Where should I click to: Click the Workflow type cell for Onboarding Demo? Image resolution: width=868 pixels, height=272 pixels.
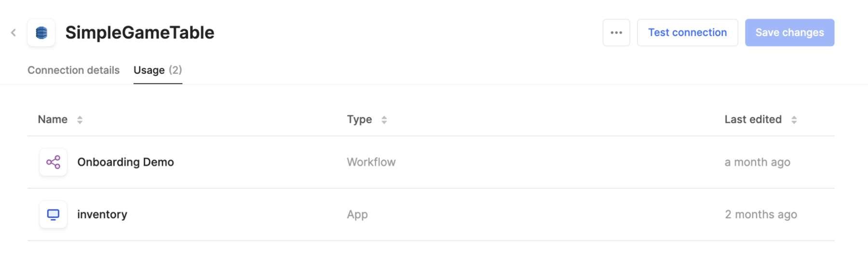pos(371,162)
